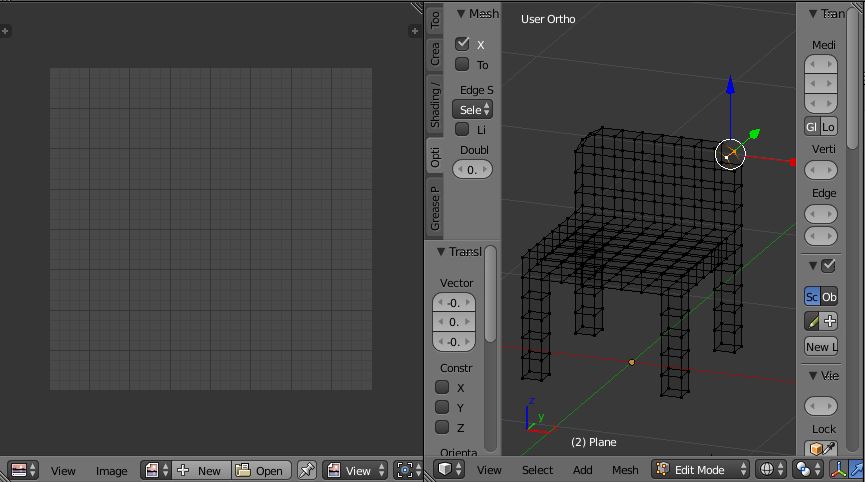Open the Add menu
The image size is (865, 482).
[583, 469]
